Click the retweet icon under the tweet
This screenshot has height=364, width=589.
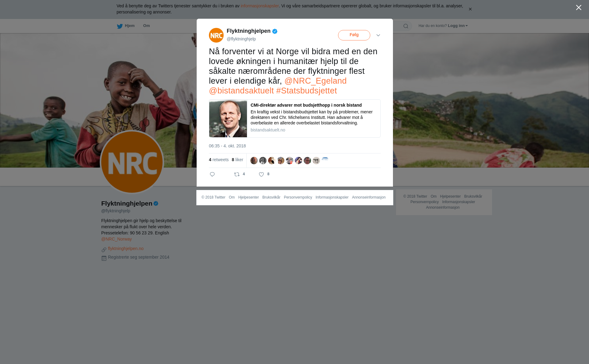coord(237,174)
